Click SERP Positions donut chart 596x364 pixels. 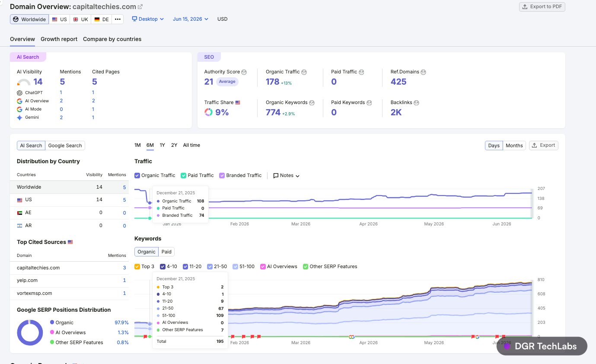(x=30, y=332)
